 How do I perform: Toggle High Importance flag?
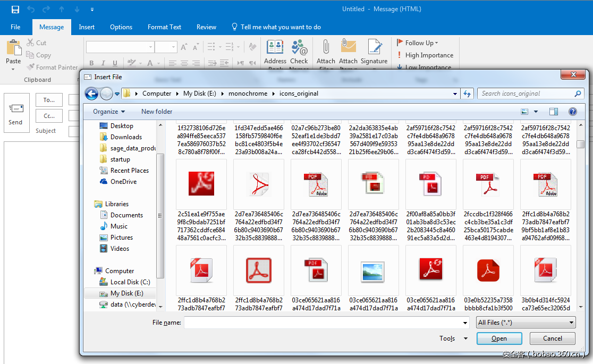tap(425, 55)
